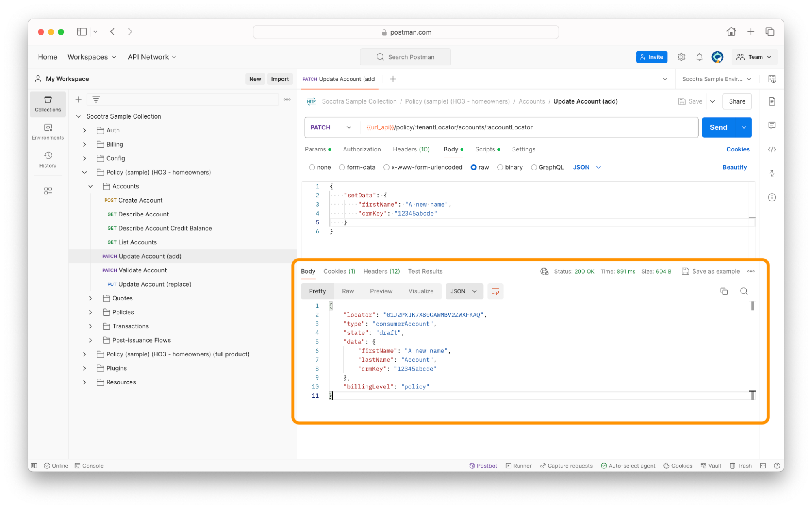
Task: Click the request URL input field
Action: pyautogui.click(x=528, y=127)
